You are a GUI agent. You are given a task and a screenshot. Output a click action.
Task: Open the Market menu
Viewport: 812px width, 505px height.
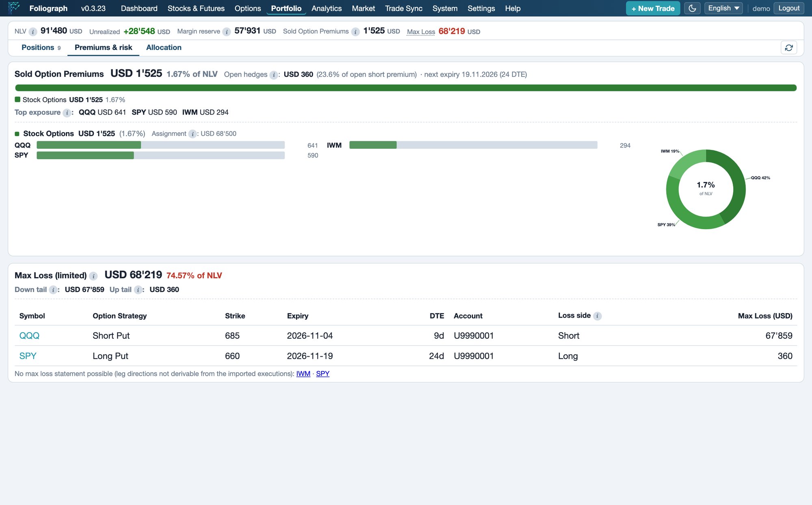(x=363, y=8)
